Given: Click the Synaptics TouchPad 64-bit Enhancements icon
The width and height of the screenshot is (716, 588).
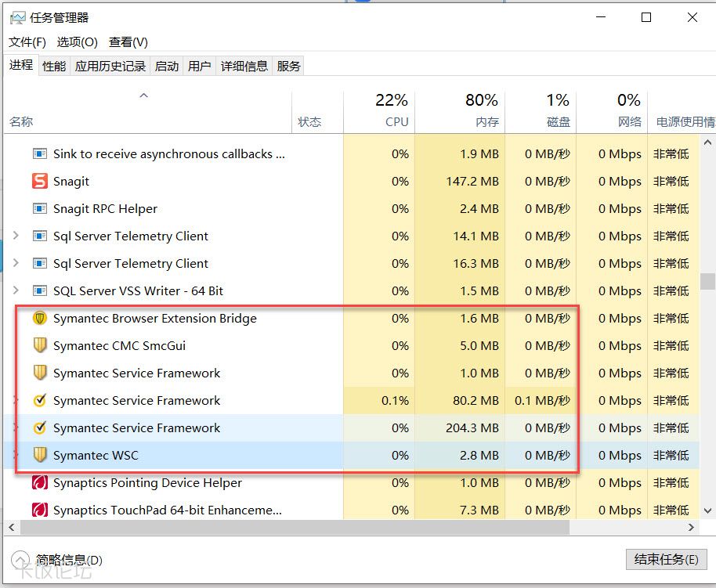Looking at the screenshot, I should click(40, 510).
